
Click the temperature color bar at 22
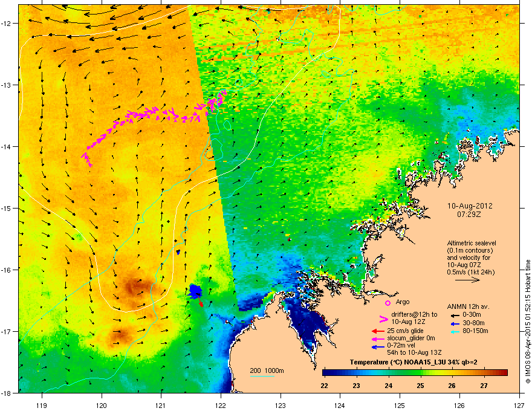325,373
